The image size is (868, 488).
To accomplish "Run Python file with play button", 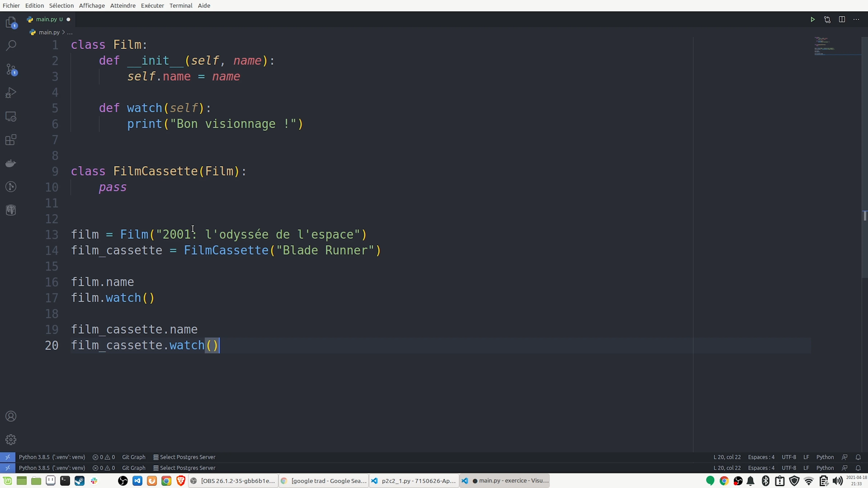I will (812, 19).
